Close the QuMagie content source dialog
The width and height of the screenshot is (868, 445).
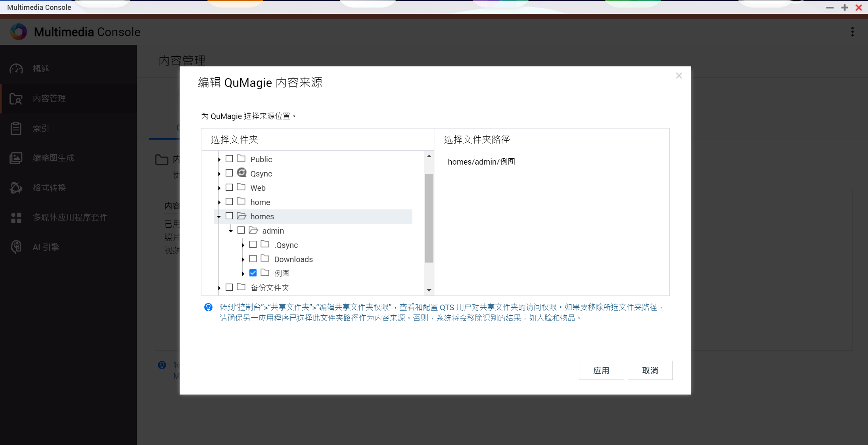[679, 75]
